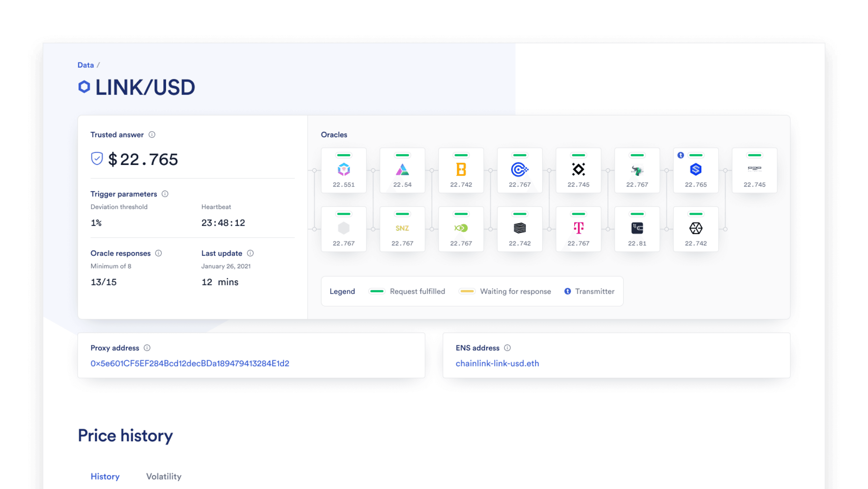Click the green Request fulfilled legend swatch
The width and height of the screenshot is (868, 489).
click(x=377, y=291)
